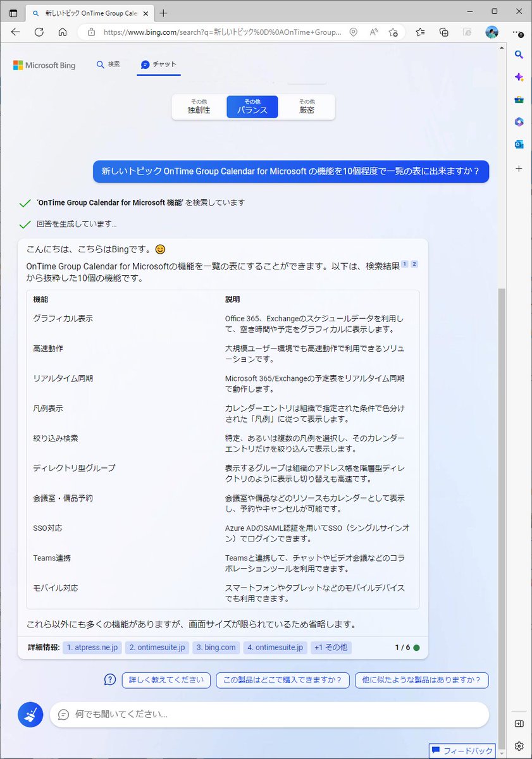This screenshot has width=532, height=759.
Task: Switch to the チャット tab
Action: point(159,65)
